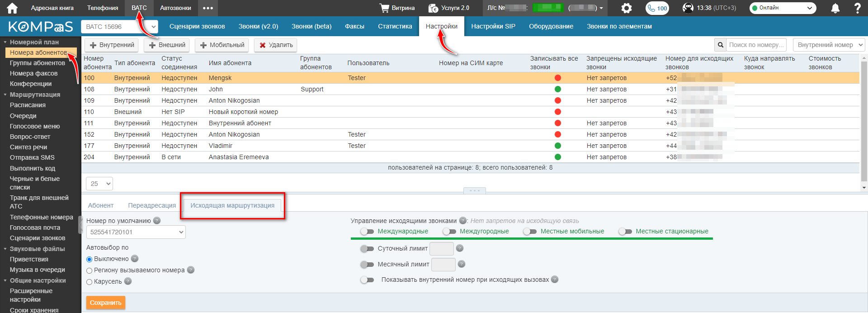
Task: Click the panel splitter handle
Action: (x=475, y=190)
